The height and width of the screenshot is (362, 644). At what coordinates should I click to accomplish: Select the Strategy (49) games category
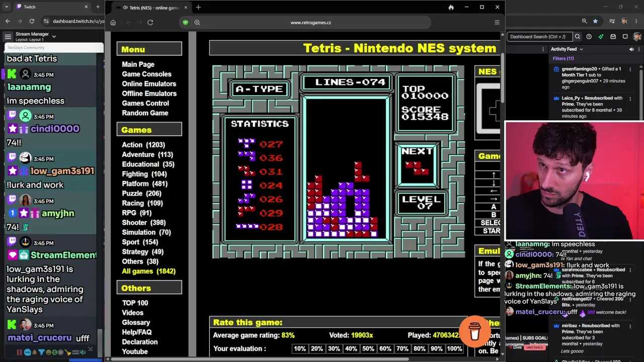pos(142,252)
